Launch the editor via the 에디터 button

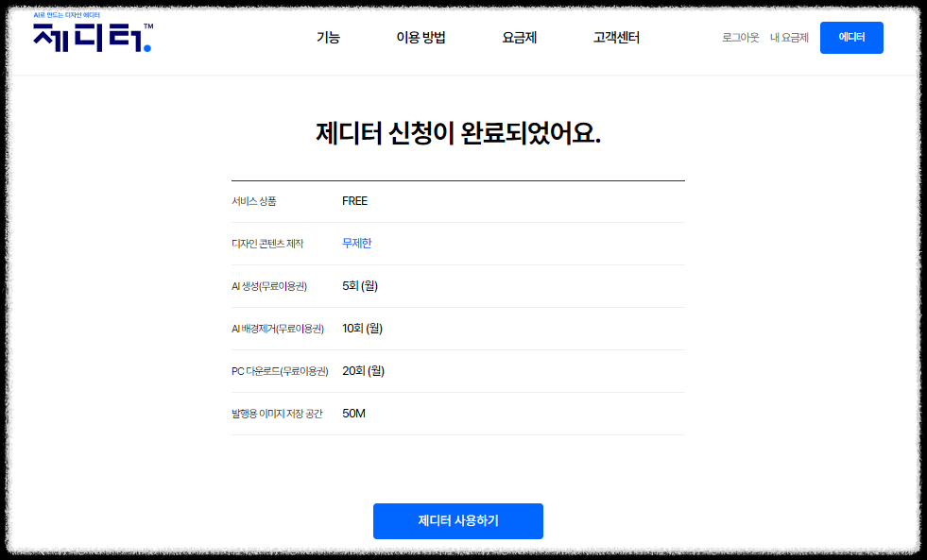pos(850,38)
